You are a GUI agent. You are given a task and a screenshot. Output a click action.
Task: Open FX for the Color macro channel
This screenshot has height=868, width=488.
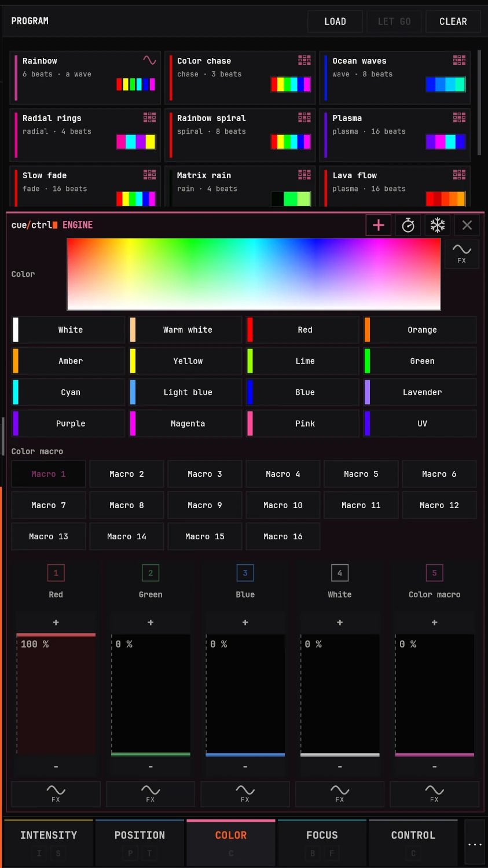434,794
